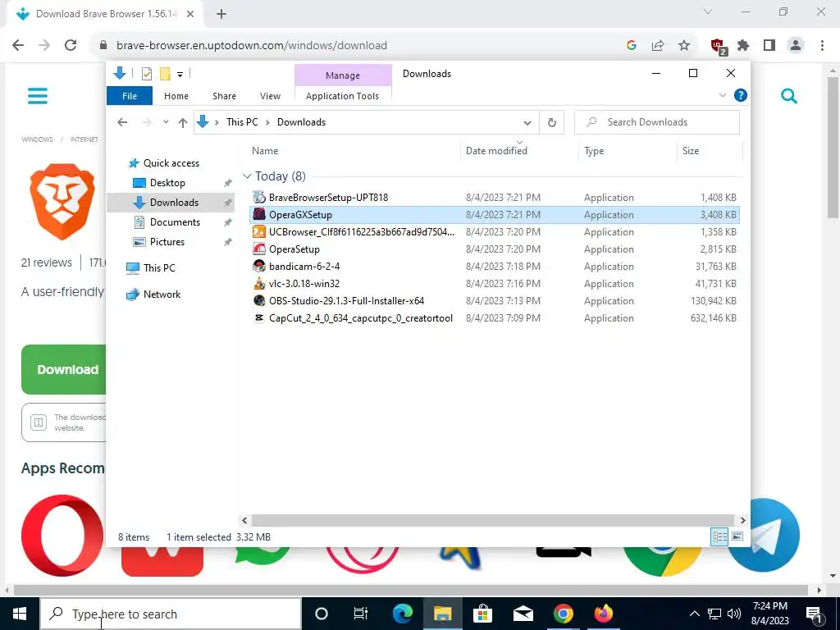The image size is (840, 630).
Task: Select Desktop in Quick access
Action: click(x=167, y=183)
